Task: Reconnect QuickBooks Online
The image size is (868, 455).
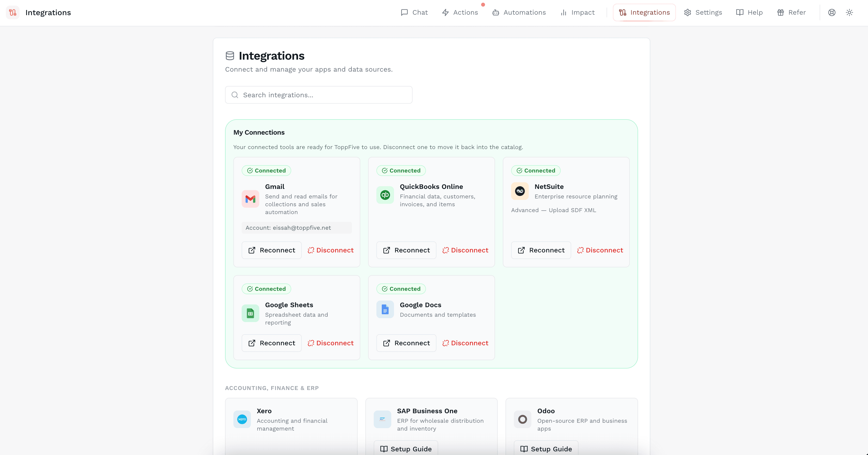Action: (x=406, y=250)
